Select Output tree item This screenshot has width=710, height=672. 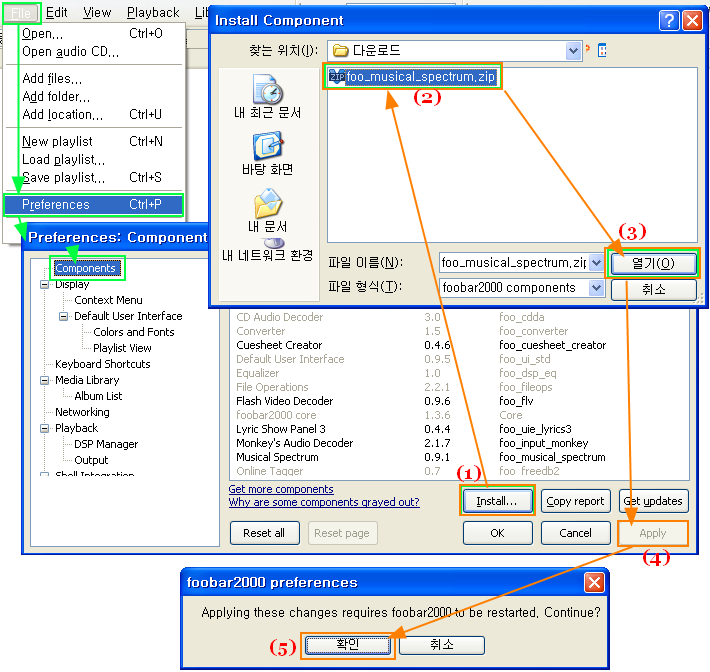[91, 460]
